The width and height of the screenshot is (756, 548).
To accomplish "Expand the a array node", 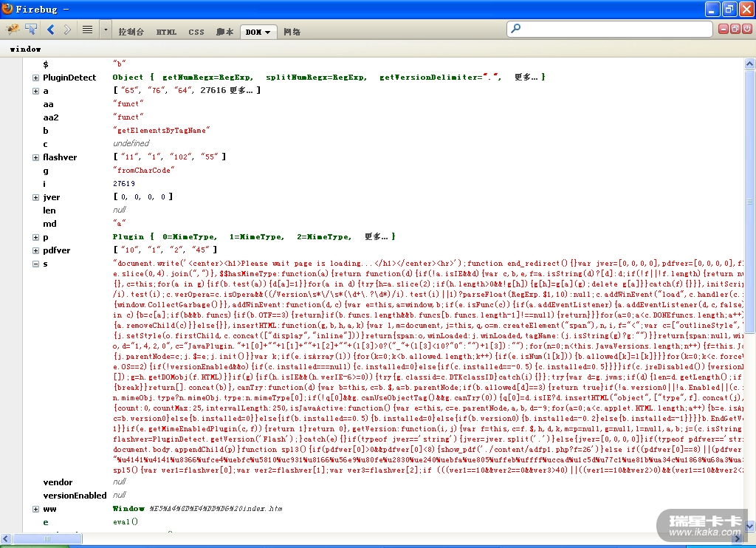I will click(x=35, y=91).
